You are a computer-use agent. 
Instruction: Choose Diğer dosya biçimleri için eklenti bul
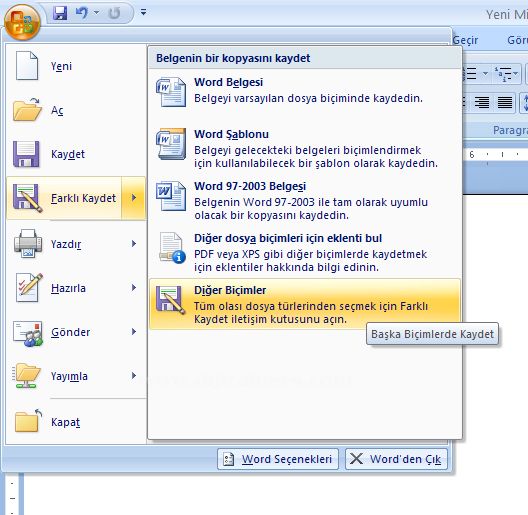(304, 252)
